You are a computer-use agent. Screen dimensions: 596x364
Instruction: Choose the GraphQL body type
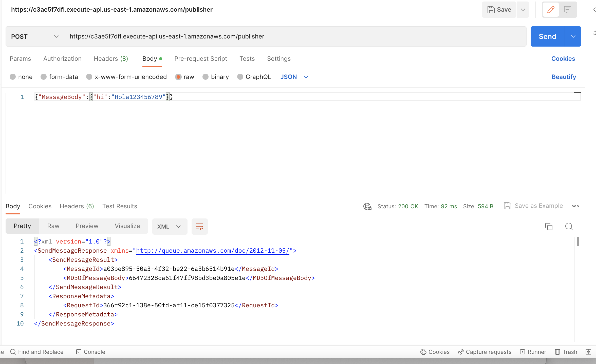(x=240, y=77)
